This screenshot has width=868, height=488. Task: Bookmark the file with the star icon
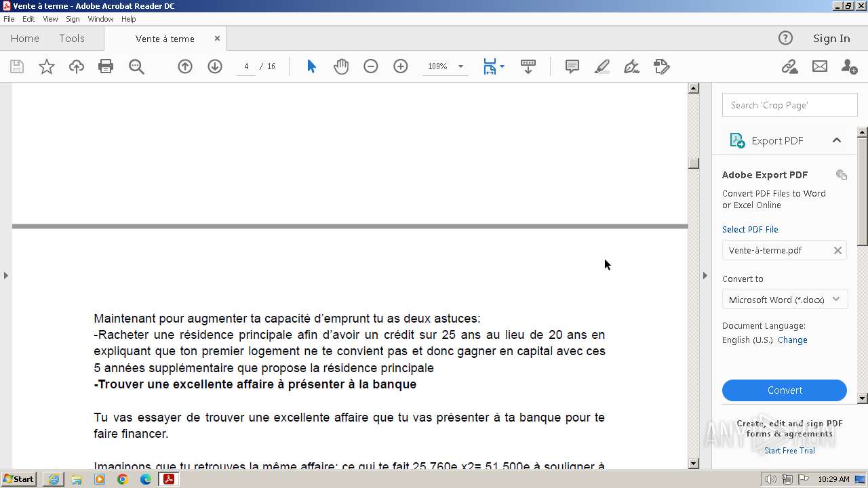coord(47,66)
